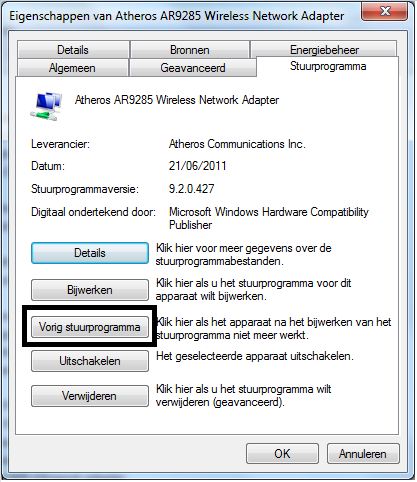Screen dimensions: 417x482
Task: Click Bijwerken to update the driver
Action: (x=90, y=290)
